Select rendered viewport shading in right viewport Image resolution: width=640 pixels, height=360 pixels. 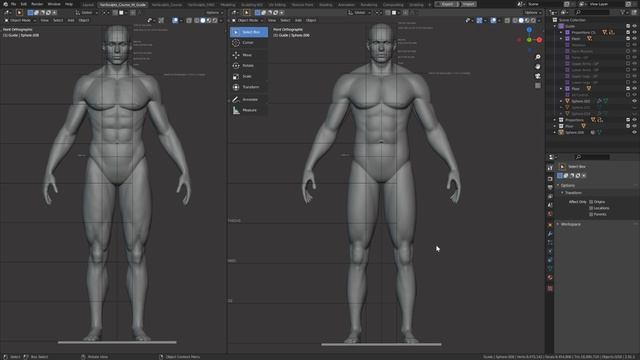click(533, 20)
